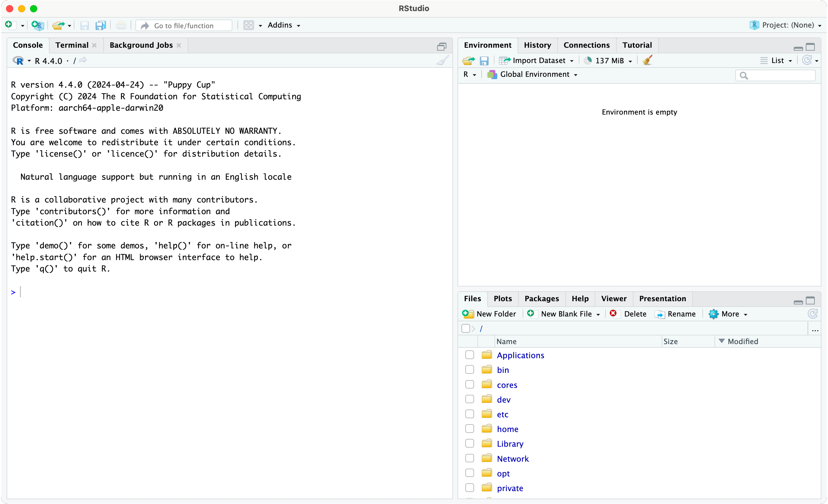This screenshot has width=828, height=504.
Task: Switch to the Terminal tab
Action: (x=72, y=45)
